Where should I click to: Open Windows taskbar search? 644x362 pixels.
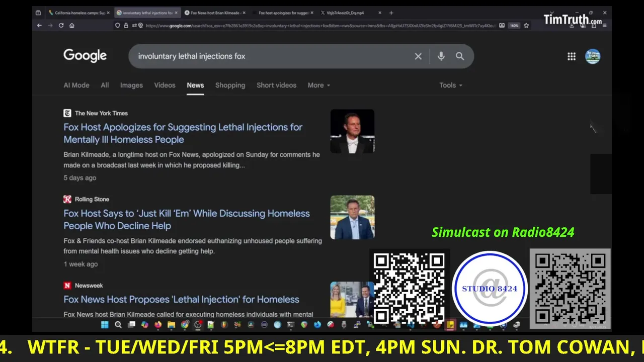118,325
